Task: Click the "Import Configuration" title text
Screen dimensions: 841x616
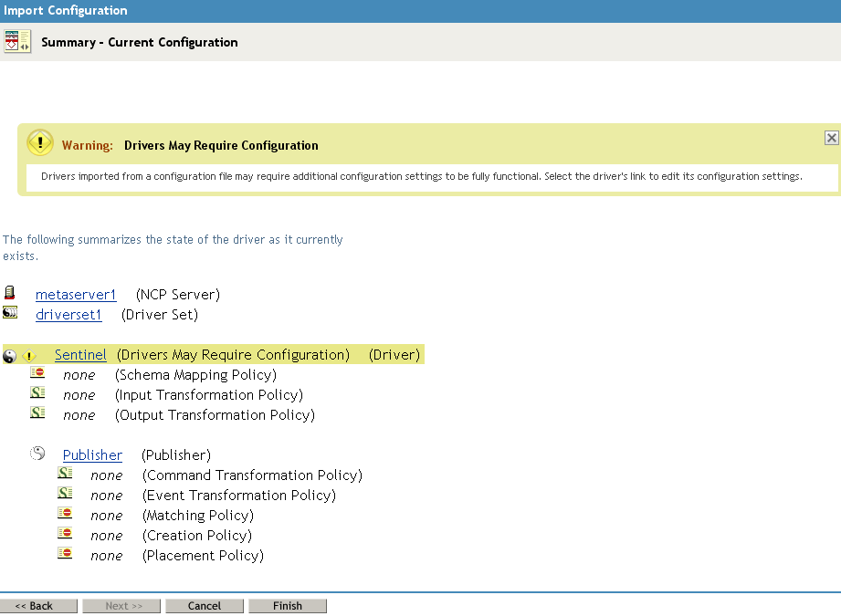Action: coord(66,11)
